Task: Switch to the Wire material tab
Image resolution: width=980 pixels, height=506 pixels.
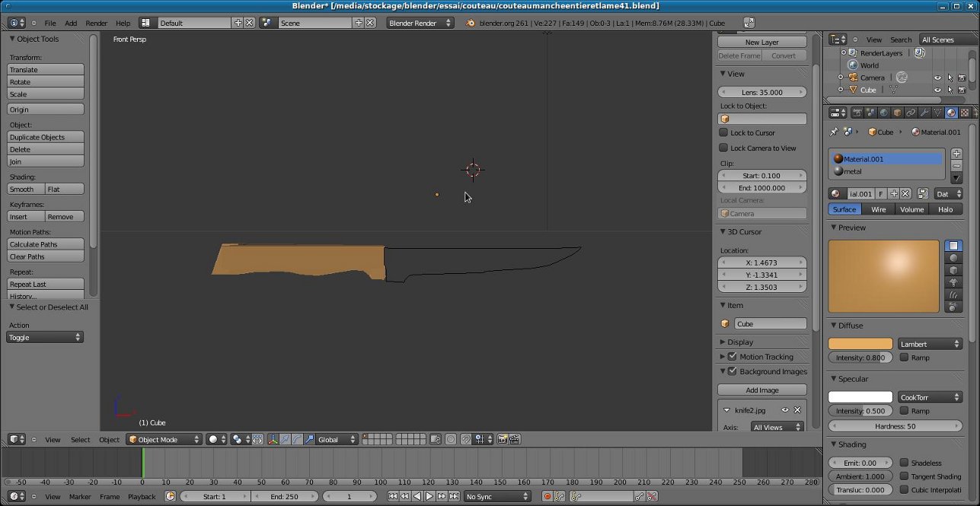Action: 879,209
